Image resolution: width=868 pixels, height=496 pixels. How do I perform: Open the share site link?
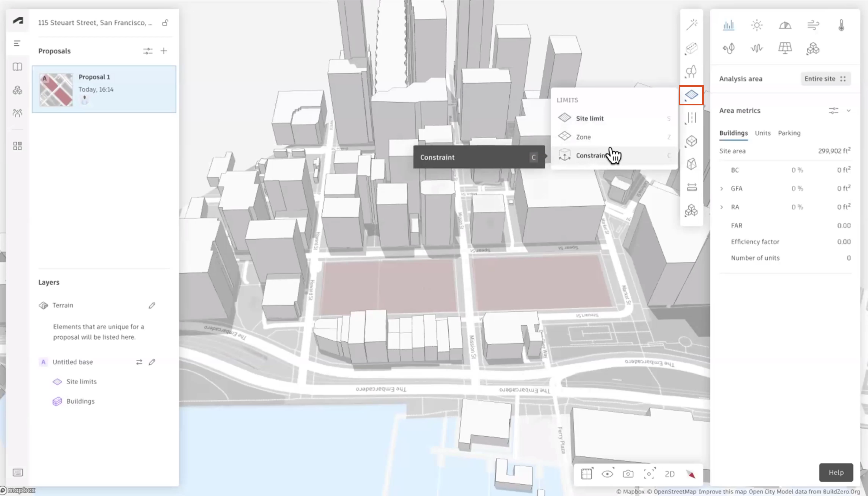166,22
